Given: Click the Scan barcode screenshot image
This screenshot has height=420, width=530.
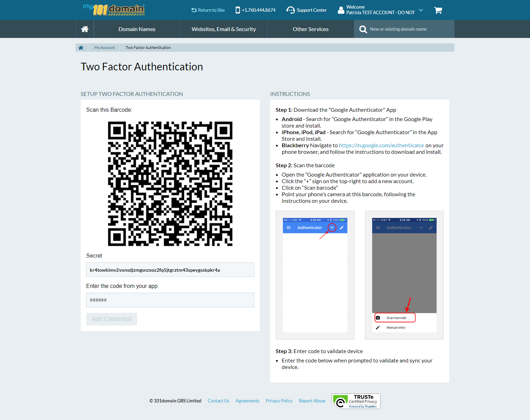Looking at the screenshot, I should coord(404,275).
